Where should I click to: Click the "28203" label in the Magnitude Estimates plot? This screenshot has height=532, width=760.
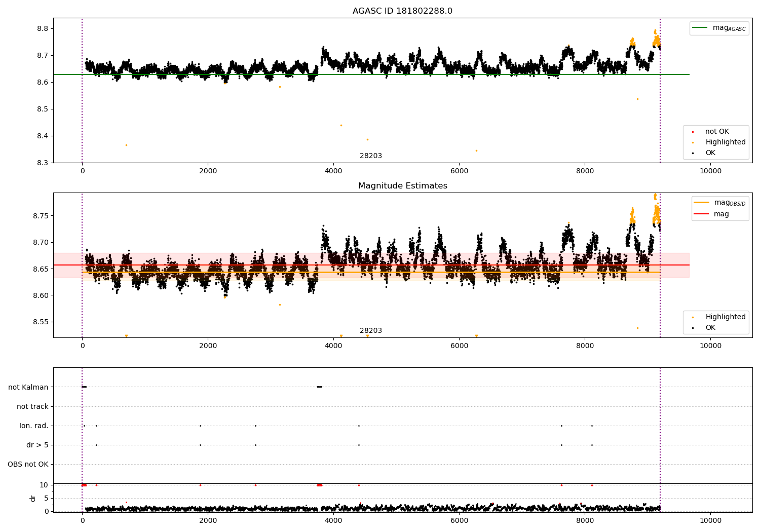point(371,331)
